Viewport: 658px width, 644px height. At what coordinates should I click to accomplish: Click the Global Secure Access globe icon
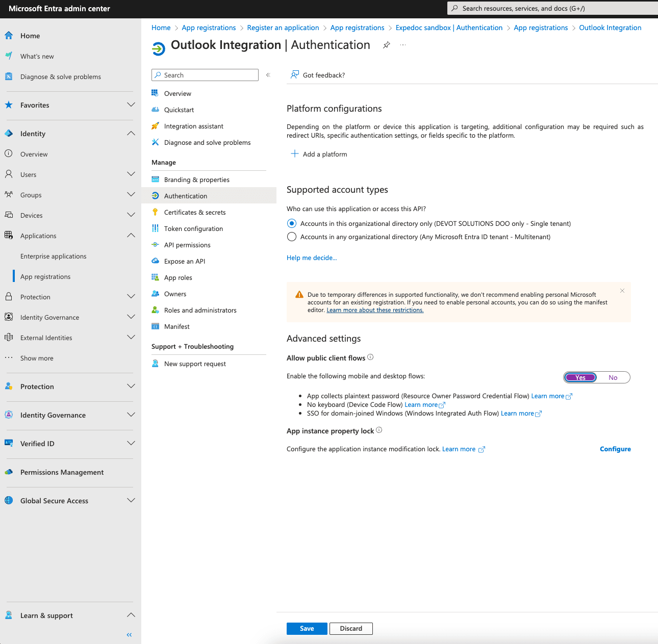click(9, 500)
